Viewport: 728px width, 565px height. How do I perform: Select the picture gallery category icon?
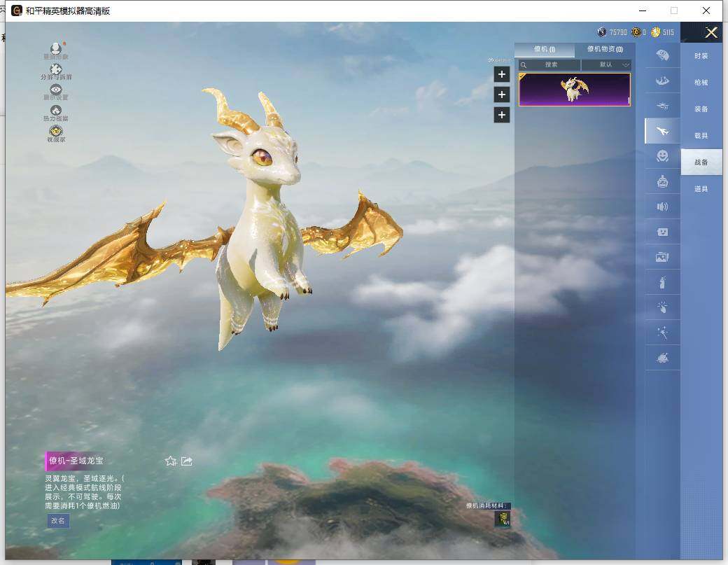point(662,257)
